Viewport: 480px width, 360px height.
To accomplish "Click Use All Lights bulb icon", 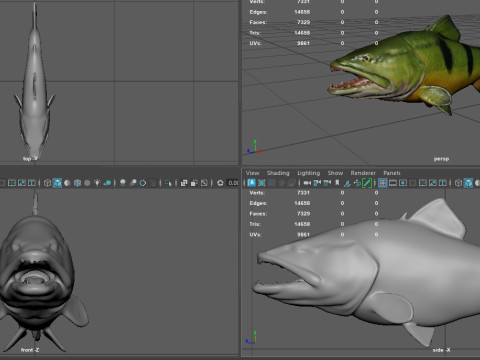I will point(97,183).
